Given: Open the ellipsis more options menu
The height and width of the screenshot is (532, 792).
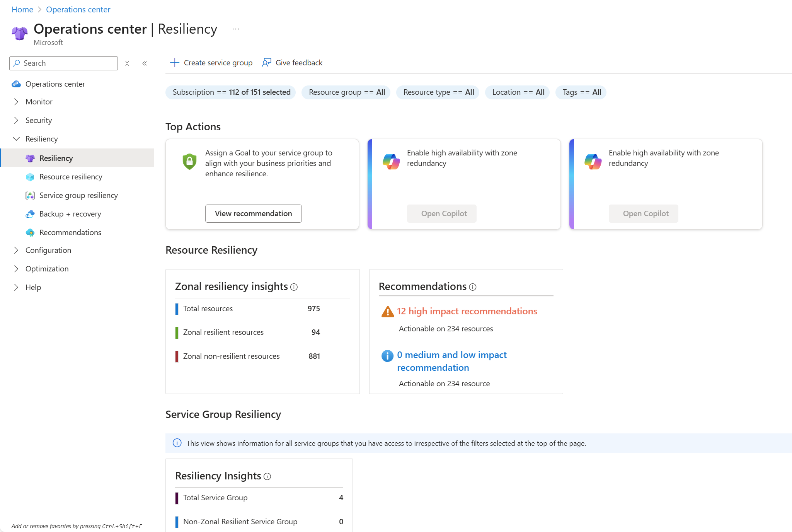Looking at the screenshot, I should click(236, 29).
